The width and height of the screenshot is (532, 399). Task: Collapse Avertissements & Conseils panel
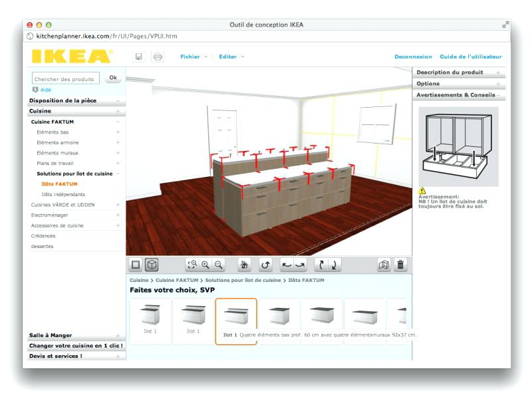coord(498,95)
